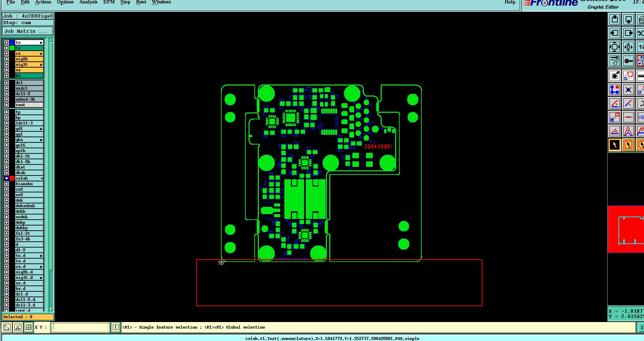Click the exclamation mark button
644x341 pixels.
(116, 327)
